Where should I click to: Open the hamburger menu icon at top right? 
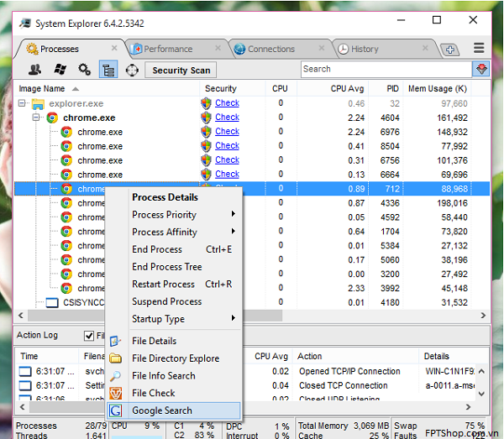[479, 49]
